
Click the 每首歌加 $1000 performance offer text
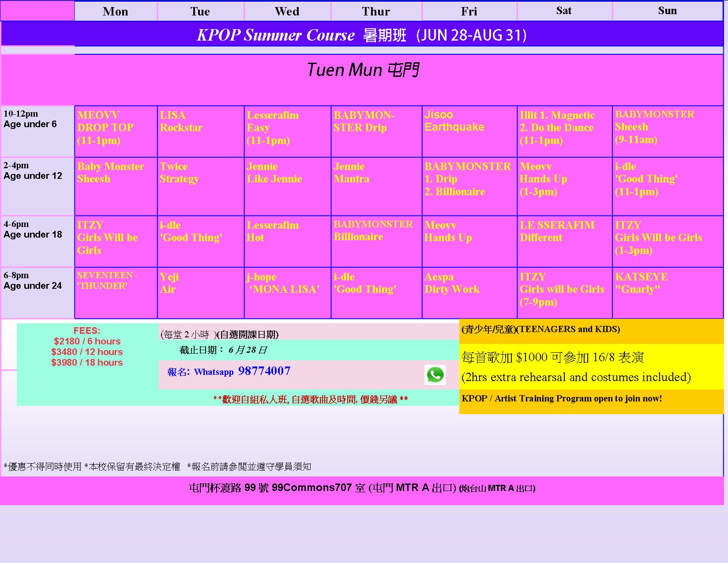point(552,357)
